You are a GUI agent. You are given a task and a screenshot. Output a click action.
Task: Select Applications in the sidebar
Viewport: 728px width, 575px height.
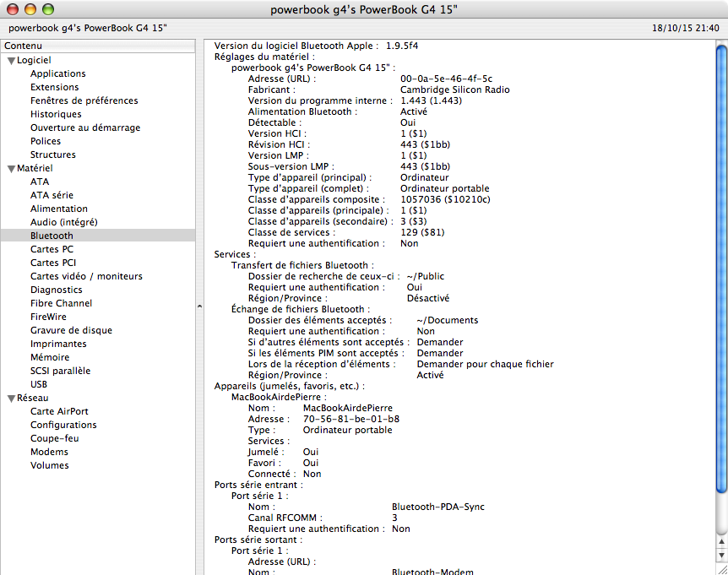coord(58,73)
